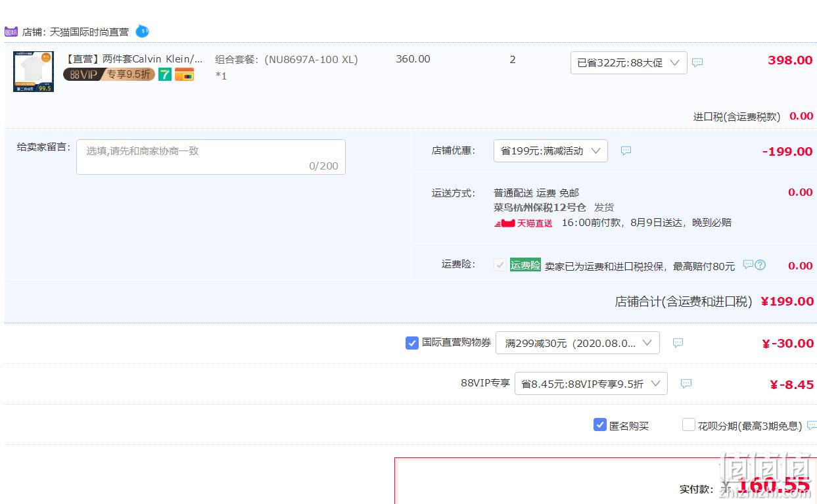Image resolution: width=817 pixels, height=504 pixels.
Task: Expand the 省8.45元:88VIP专享9.5折 dropdown
Action: pyautogui.click(x=591, y=383)
